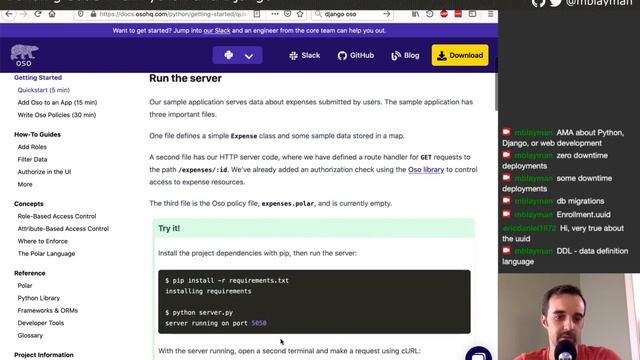Click the Twitter icon in stream overlay
Image resolution: width=640 pixels, height=360 pixels.
[556, 2]
